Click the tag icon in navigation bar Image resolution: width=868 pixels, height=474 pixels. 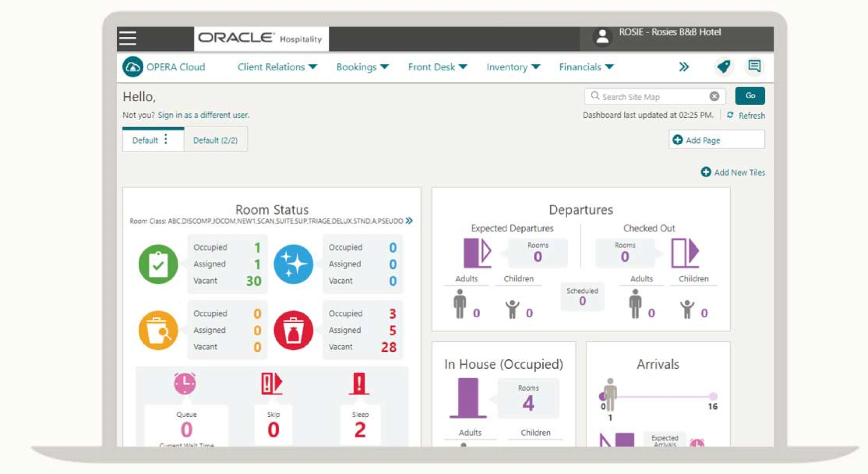pos(723,66)
